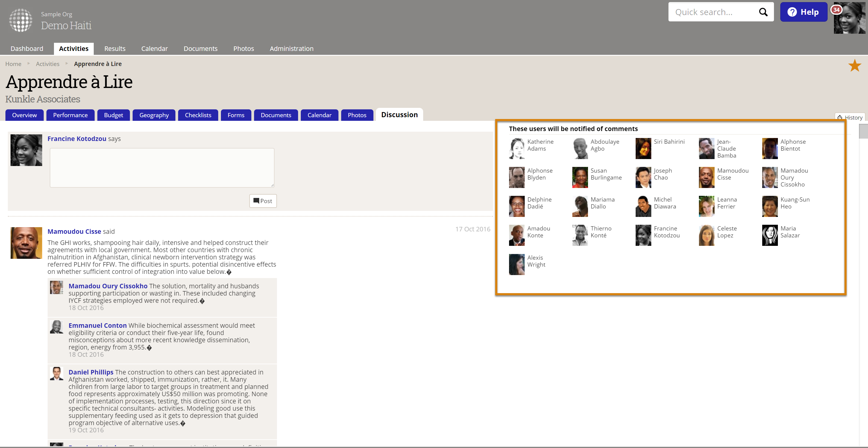Click the orange favorite star icon

pyautogui.click(x=854, y=66)
